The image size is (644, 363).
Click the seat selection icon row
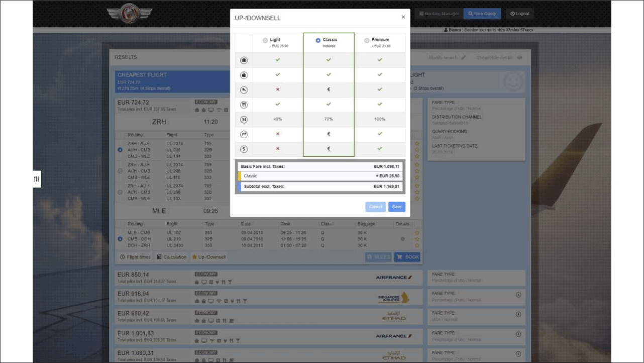click(244, 90)
